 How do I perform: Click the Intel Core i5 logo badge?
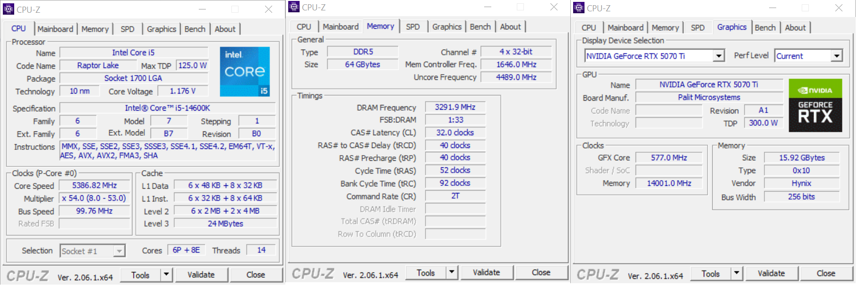pyautogui.click(x=245, y=71)
